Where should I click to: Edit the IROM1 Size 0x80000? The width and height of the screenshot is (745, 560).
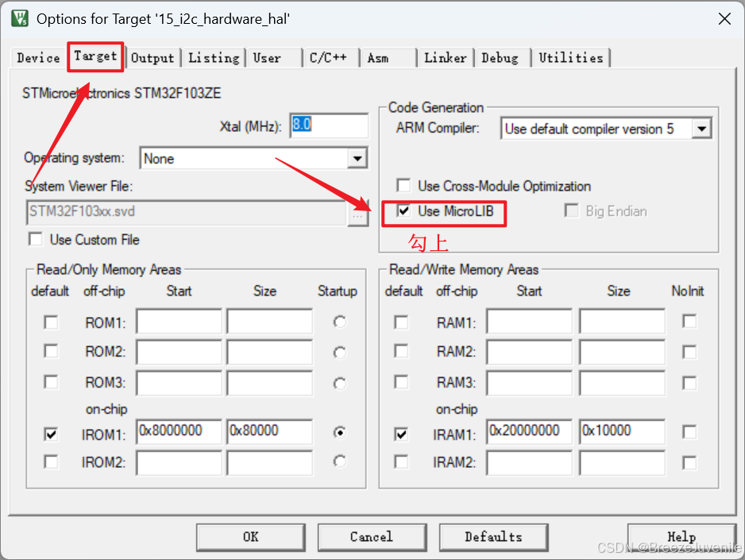(270, 431)
